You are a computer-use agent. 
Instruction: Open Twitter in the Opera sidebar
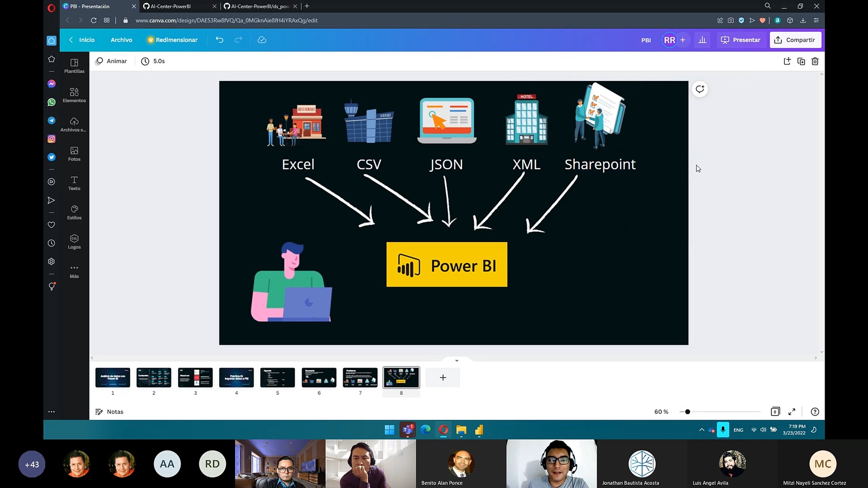(52, 157)
